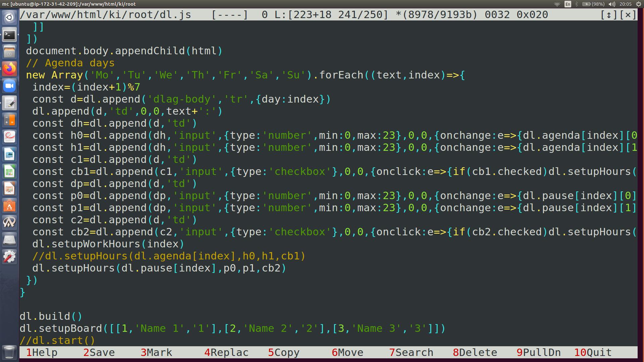Screen dimensions: 644x362
Task: Open LibreOffice Calc from launcher
Action: coord(9,172)
